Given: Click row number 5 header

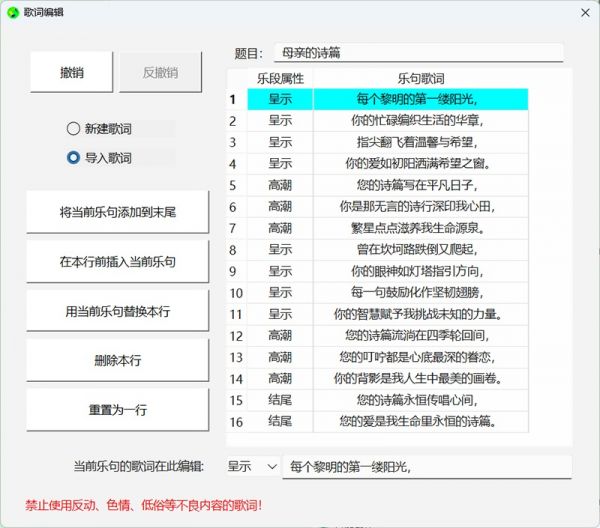Looking at the screenshot, I should (237, 185).
